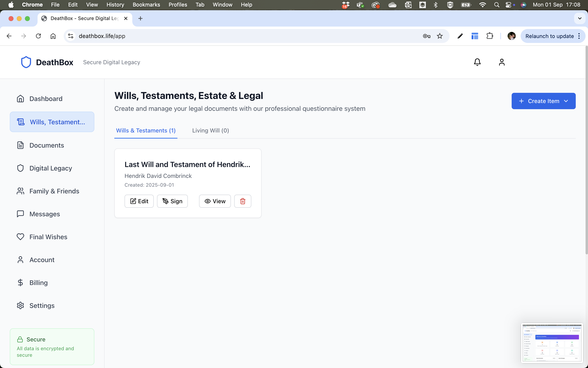Screen dimensions: 588x368
Task: Bookmark this page with star icon
Action: 440,36
